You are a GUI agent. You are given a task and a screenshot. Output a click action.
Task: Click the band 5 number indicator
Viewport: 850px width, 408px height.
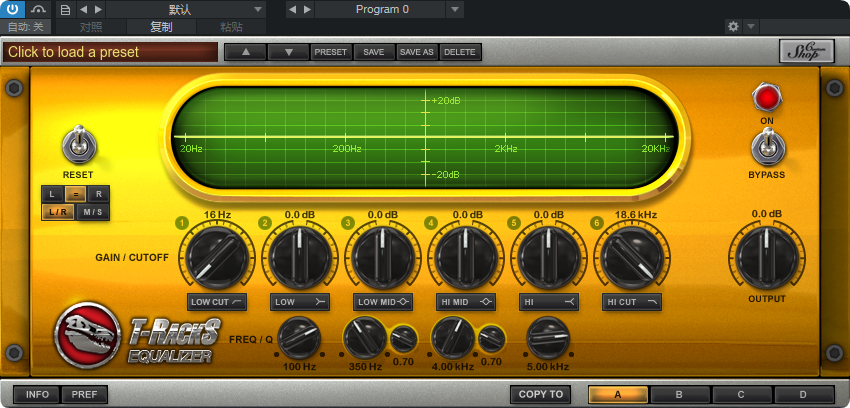coord(514,223)
